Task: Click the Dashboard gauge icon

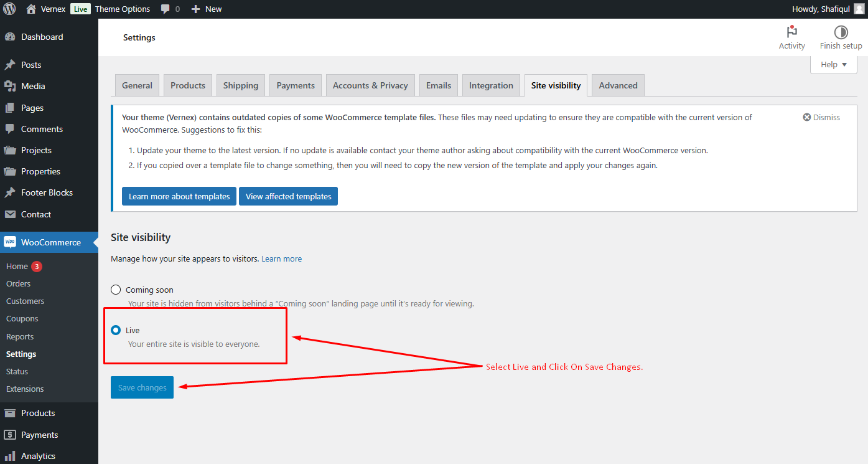Action: click(x=10, y=37)
